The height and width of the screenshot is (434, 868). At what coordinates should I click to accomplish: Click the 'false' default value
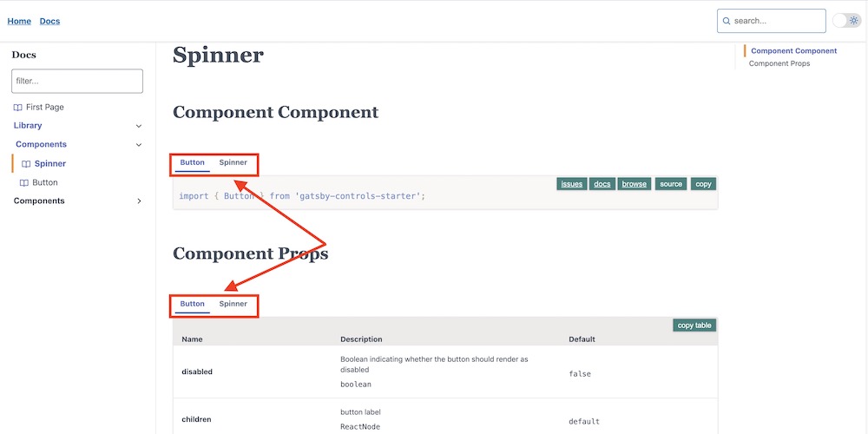[x=580, y=374]
